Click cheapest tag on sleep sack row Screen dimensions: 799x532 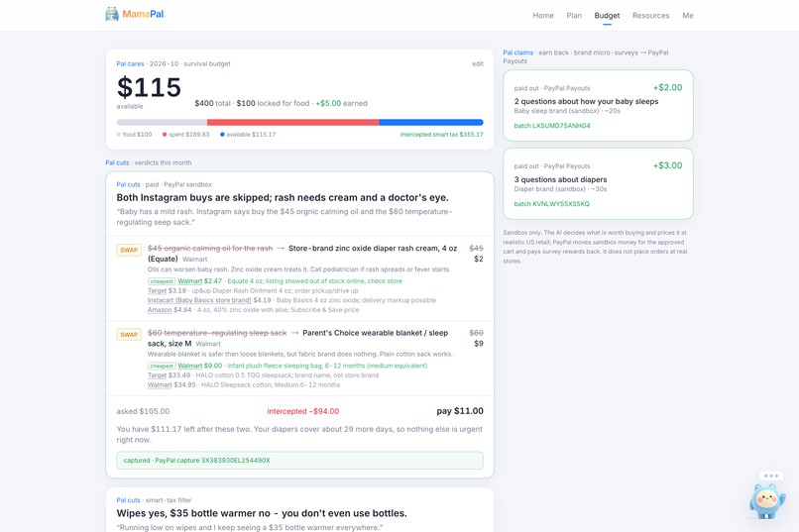tap(162, 366)
